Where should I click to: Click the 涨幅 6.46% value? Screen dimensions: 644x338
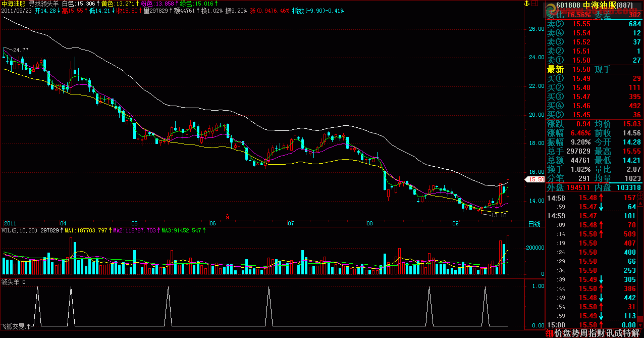click(x=580, y=133)
